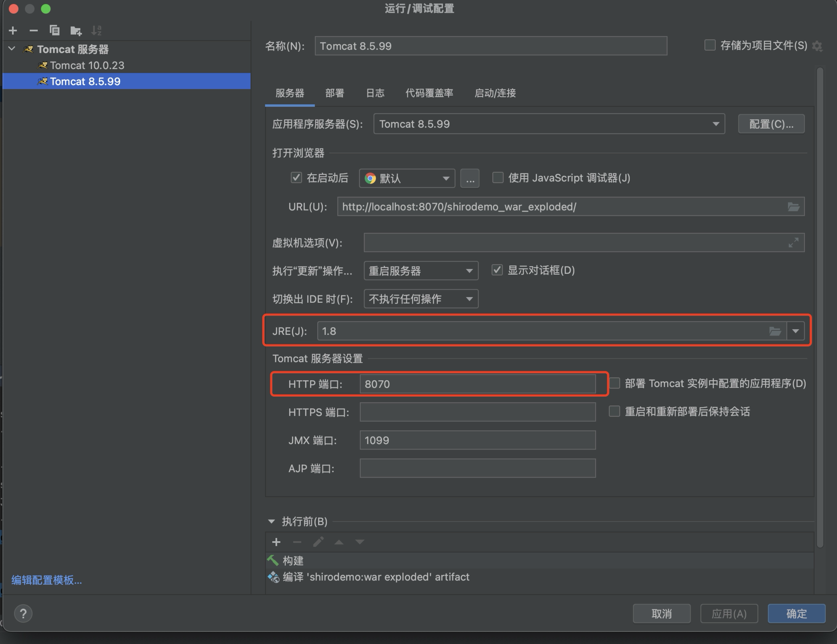Screen dimensions: 837x644
Task: Click the AJP port field
Action: pyautogui.click(x=478, y=468)
